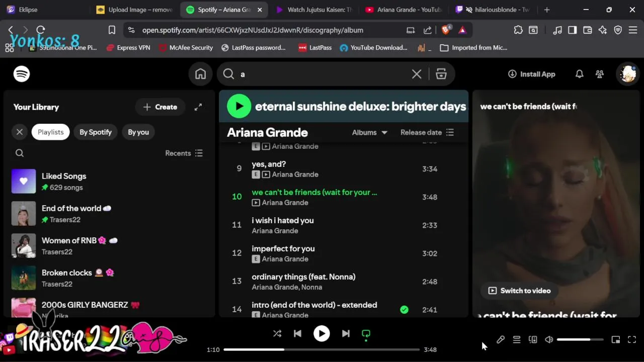Open the miniplayer icon
The height and width of the screenshot is (362, 644).
[x=616, y=340]
